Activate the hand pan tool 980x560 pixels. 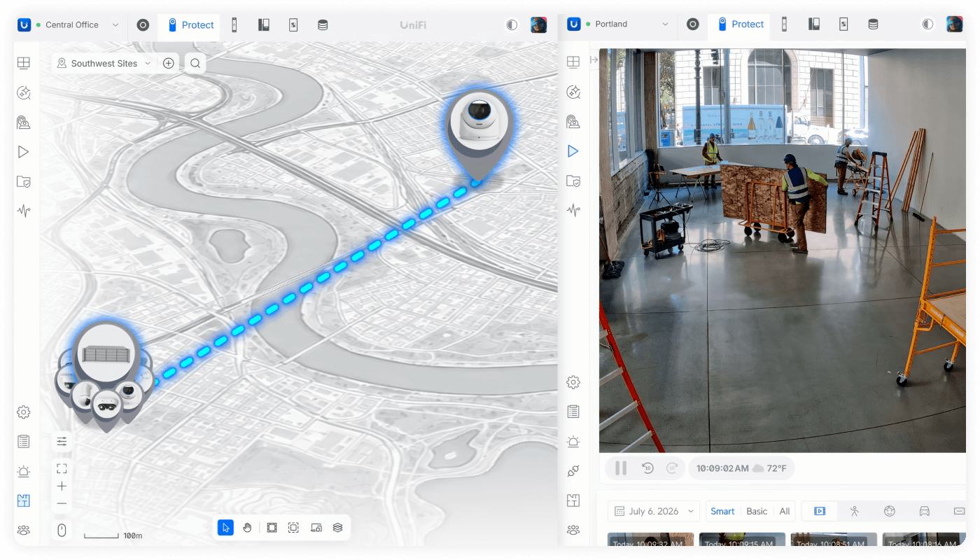247,528
